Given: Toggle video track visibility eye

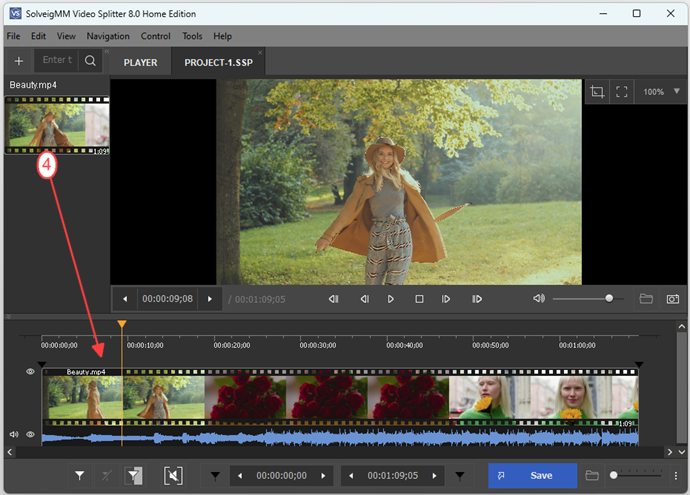Looking at the screenshot, I should [x=30, y=372].
